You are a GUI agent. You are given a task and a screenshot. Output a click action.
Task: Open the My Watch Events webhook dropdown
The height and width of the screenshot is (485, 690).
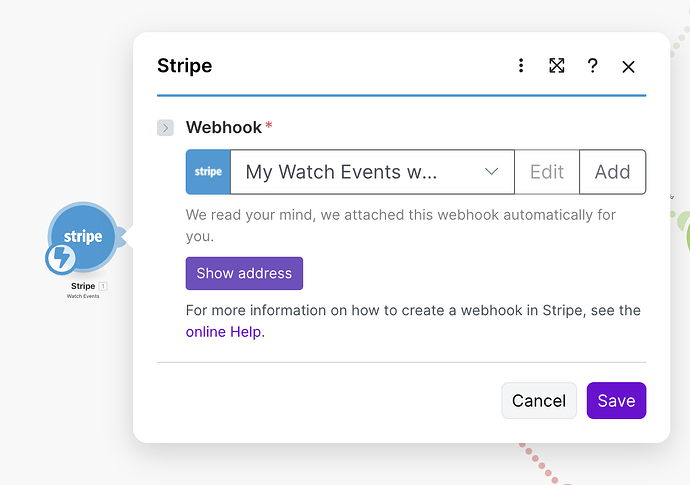(x=360, y=172)
